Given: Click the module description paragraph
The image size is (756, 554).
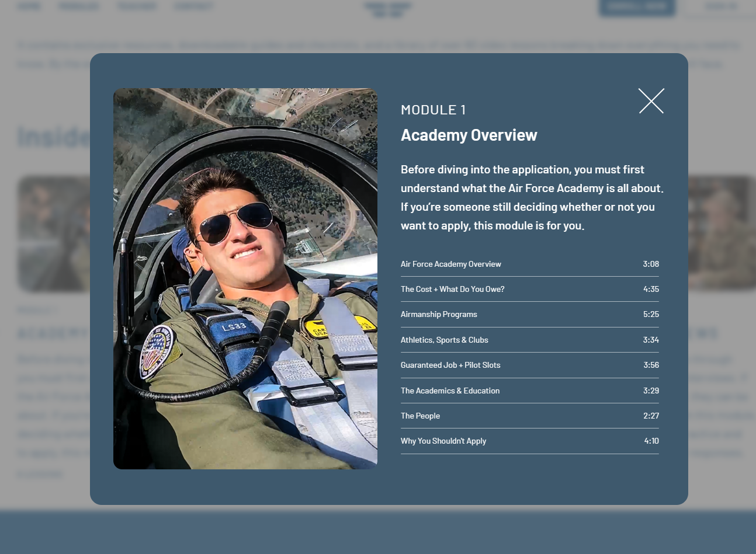Looking at the screenshot, I should [x=532, y=197].
